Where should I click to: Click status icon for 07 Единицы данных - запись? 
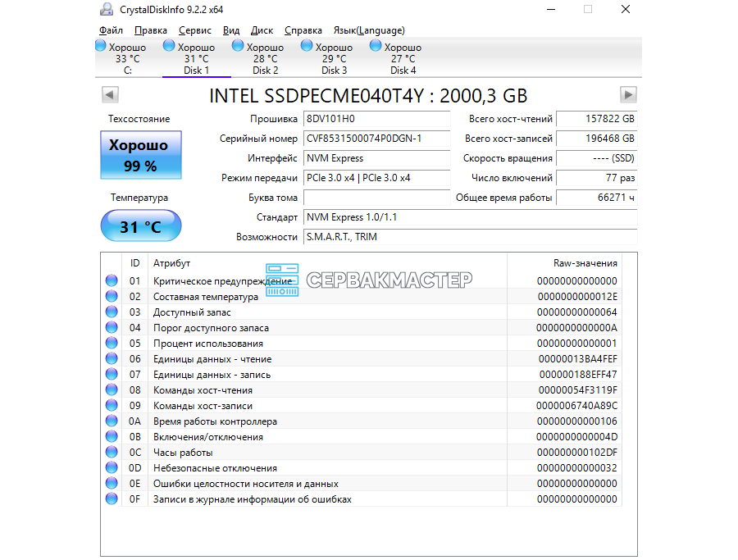coord(112,375)
